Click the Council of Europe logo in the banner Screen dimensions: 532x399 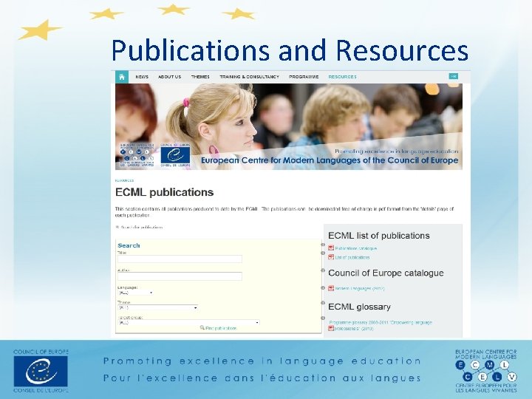[x=175, y=155]
